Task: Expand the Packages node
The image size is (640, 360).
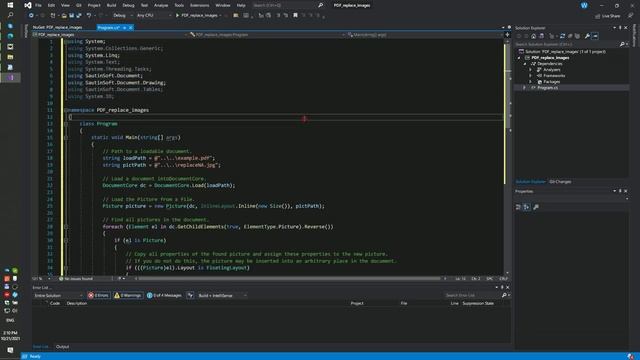Action: click(x=531, y=82)
